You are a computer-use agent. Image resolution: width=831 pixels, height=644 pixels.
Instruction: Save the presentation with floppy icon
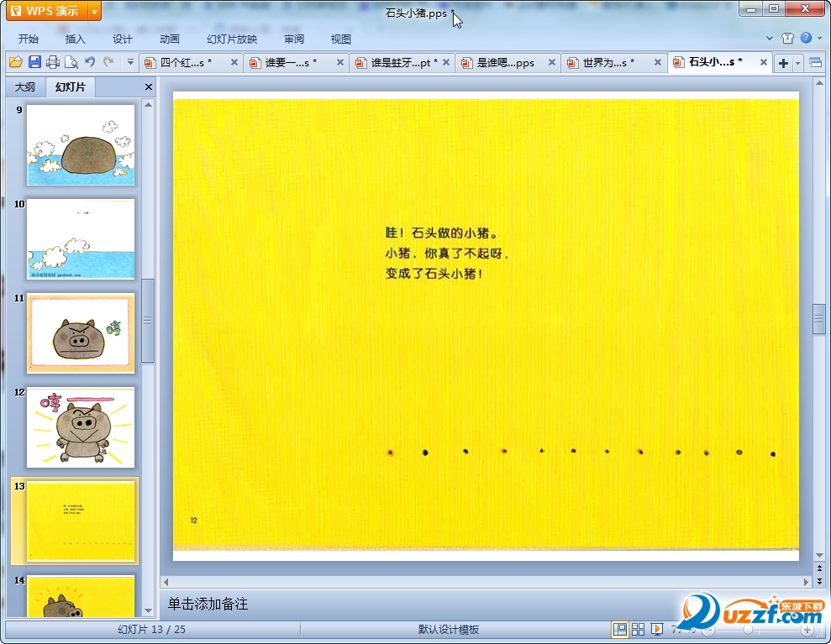pyautogui.click(x=34, y=62)
